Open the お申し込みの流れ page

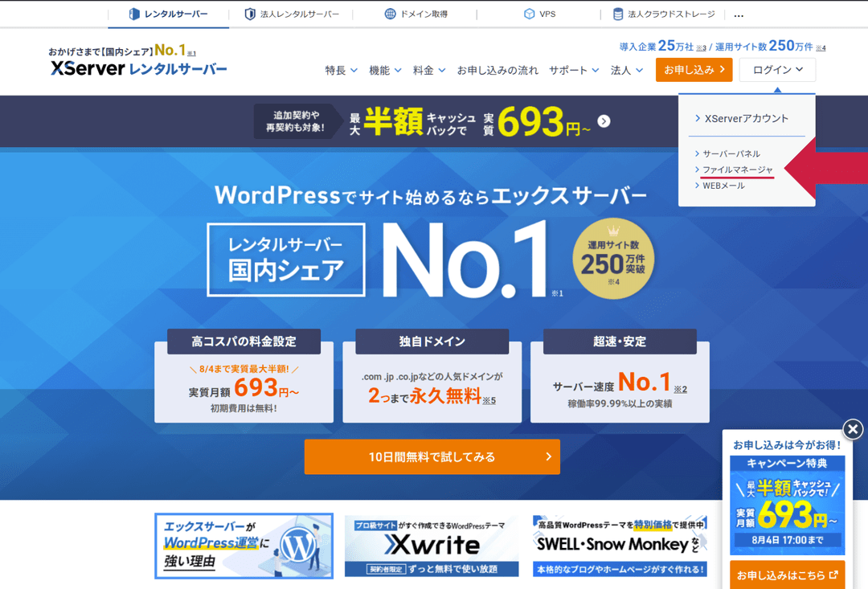pyautogui.click(x=497, y=70)
